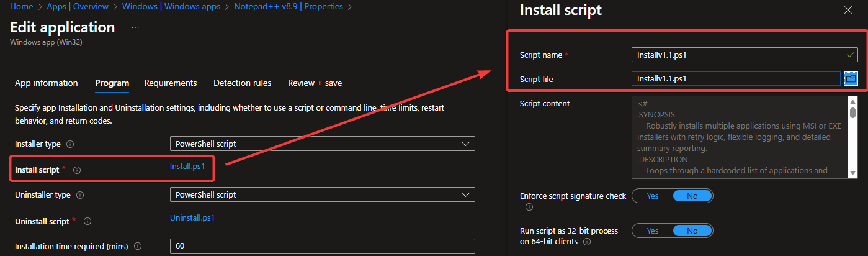
Task: Open the ellipsis menu beside Edit application
Action: click(x=135, y=28)
